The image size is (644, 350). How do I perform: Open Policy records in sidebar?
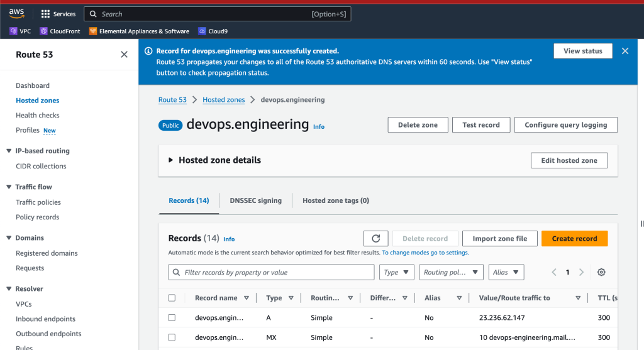tap(37, 217)
